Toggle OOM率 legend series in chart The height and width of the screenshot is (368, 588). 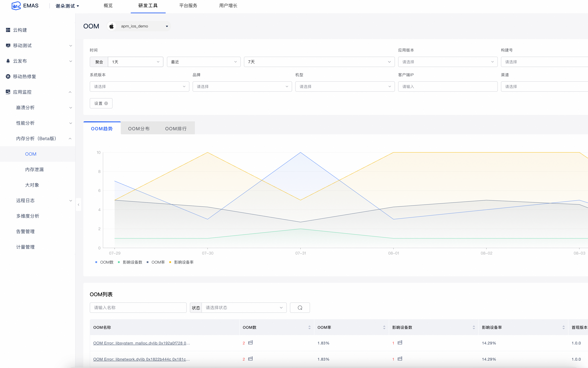point(155,262)
